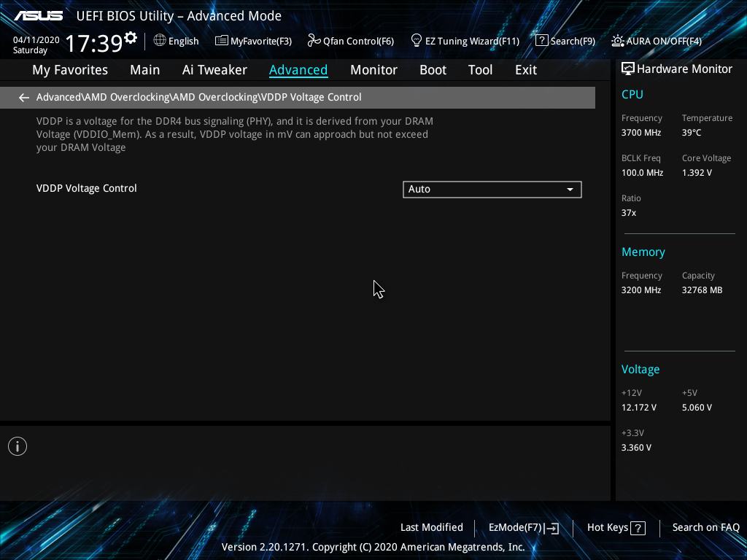Click the EZ Tuning Wizard bulb icon
The width and height of the screenshot is (747, 560).
pos(416,41)
